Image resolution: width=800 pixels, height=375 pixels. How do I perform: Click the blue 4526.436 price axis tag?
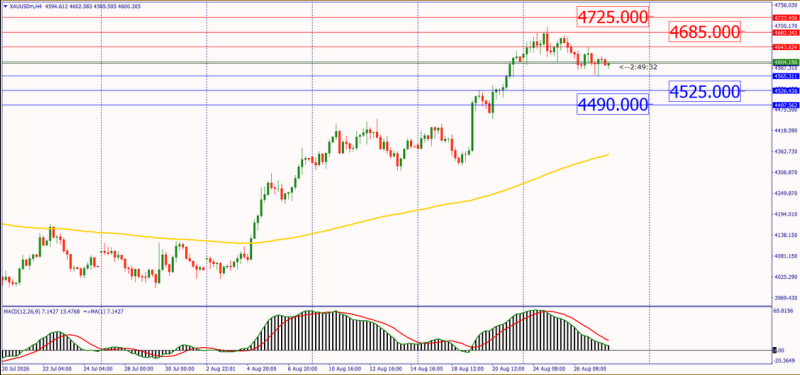[x=785, y=90]
